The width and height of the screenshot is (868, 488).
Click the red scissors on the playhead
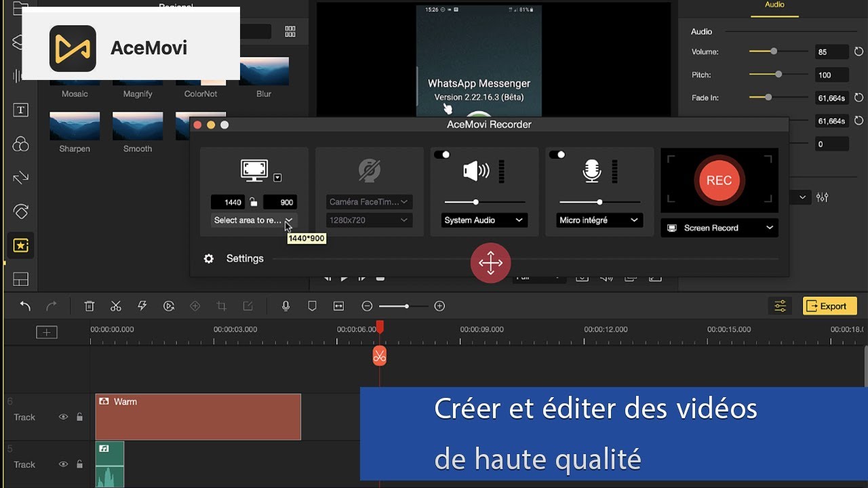[x=380, y=355]
